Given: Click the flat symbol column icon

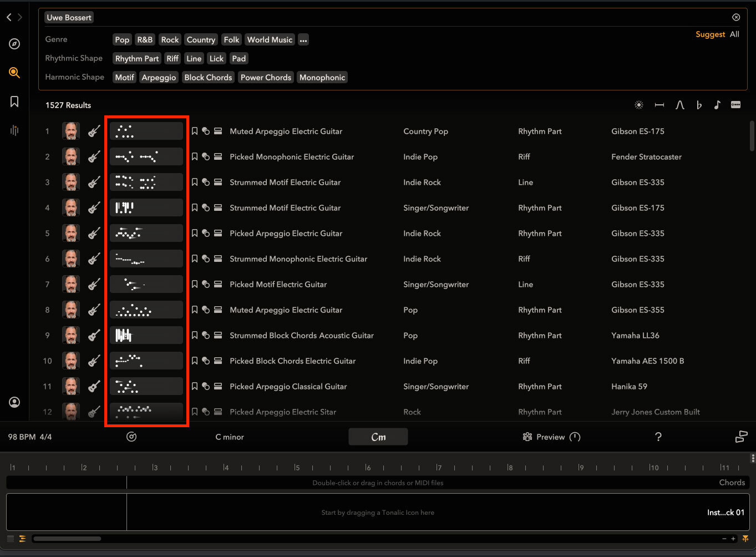Looking at the screenshot, I should (699, 105).
